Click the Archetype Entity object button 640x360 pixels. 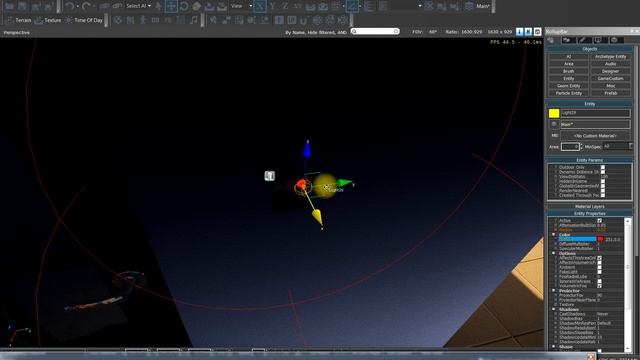611,57
